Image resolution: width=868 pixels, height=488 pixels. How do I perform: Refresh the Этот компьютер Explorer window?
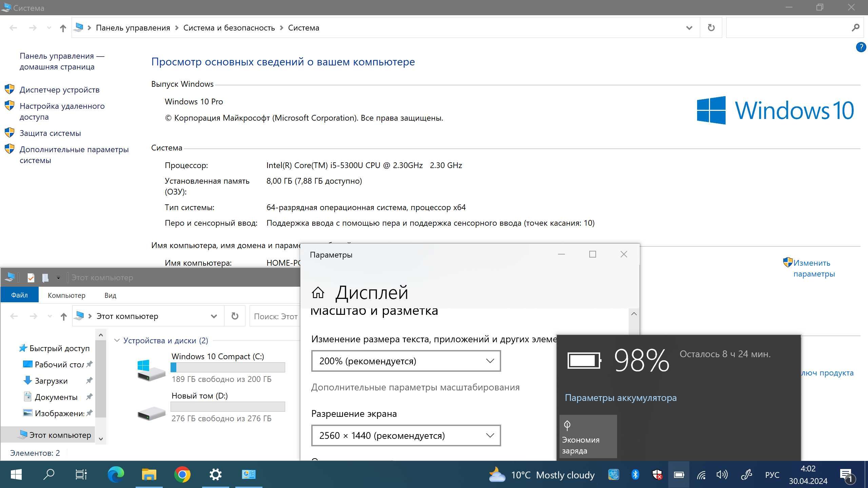point(235,316)
